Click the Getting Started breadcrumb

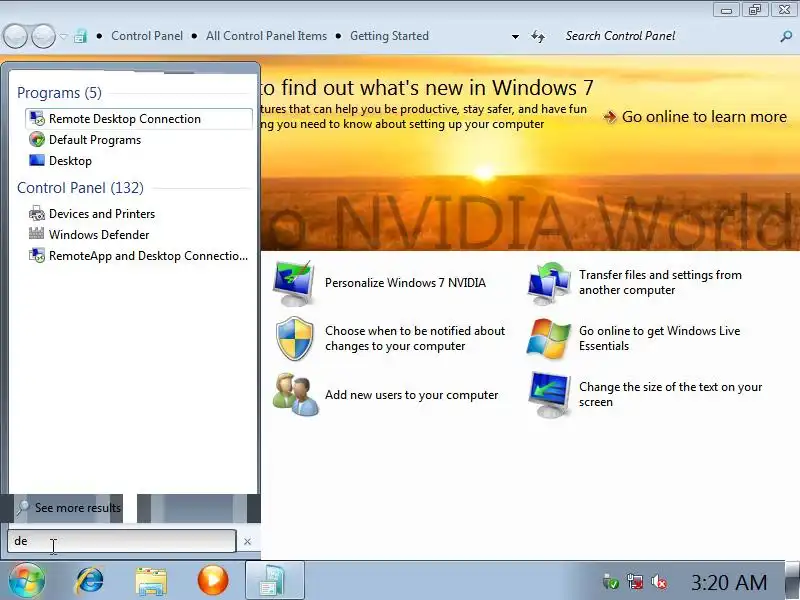tap(389, 36)
